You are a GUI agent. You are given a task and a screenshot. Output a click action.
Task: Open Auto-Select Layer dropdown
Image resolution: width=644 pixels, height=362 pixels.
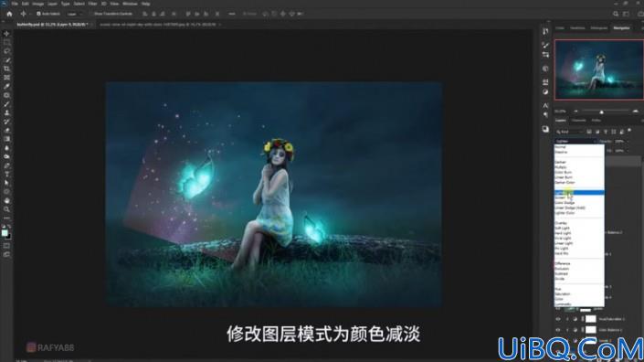[x=74, y=14]
